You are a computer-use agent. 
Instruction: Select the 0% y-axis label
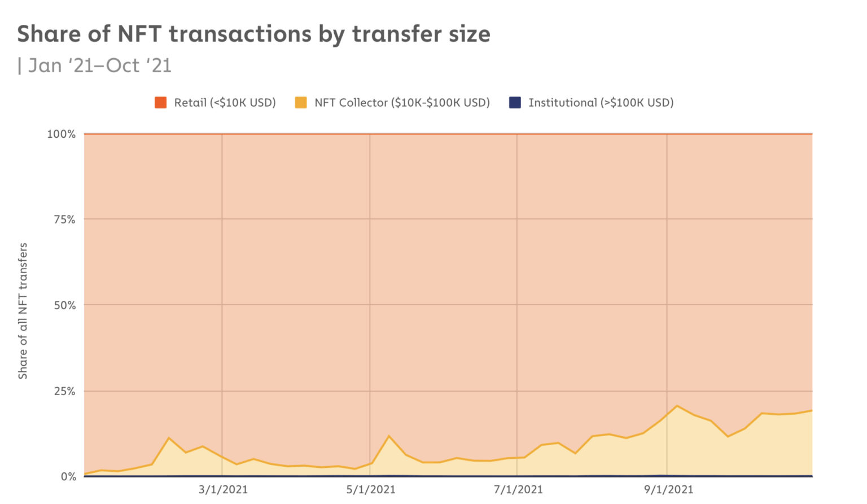(68, 477)
